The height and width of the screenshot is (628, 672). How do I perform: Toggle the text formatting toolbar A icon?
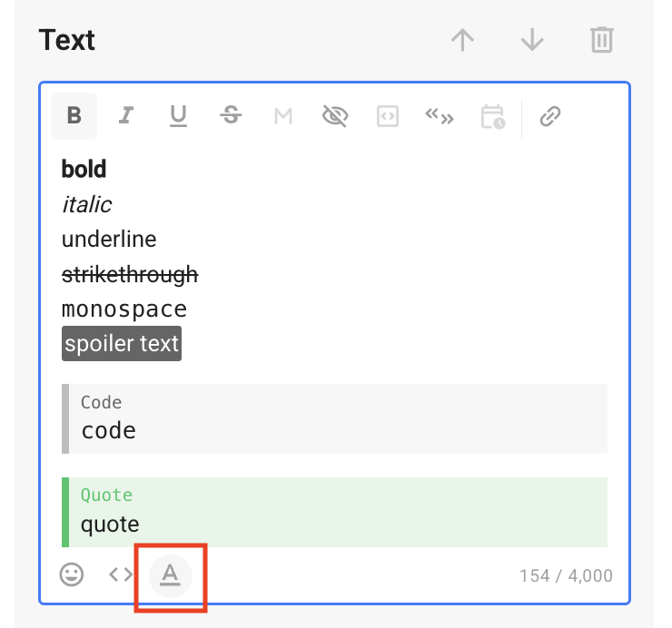point(170,574)
